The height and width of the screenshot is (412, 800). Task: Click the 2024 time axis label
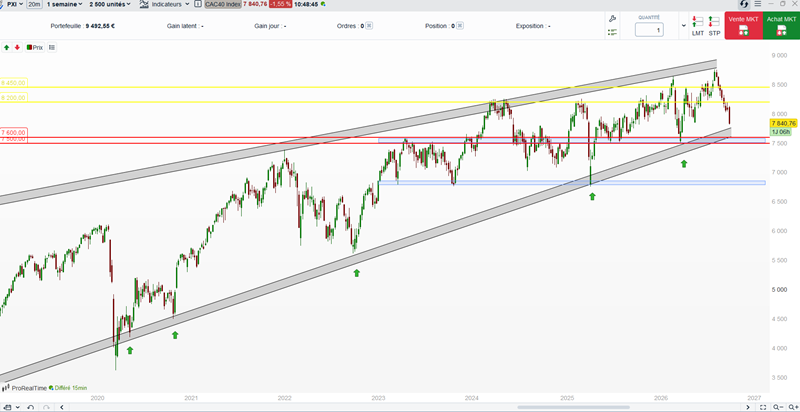pos(472,397)
